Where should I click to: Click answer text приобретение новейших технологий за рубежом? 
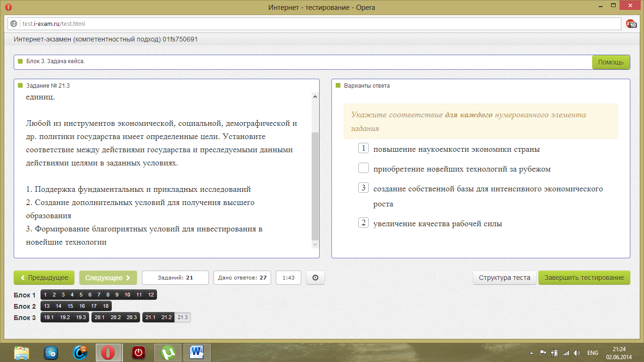point(462,169)
